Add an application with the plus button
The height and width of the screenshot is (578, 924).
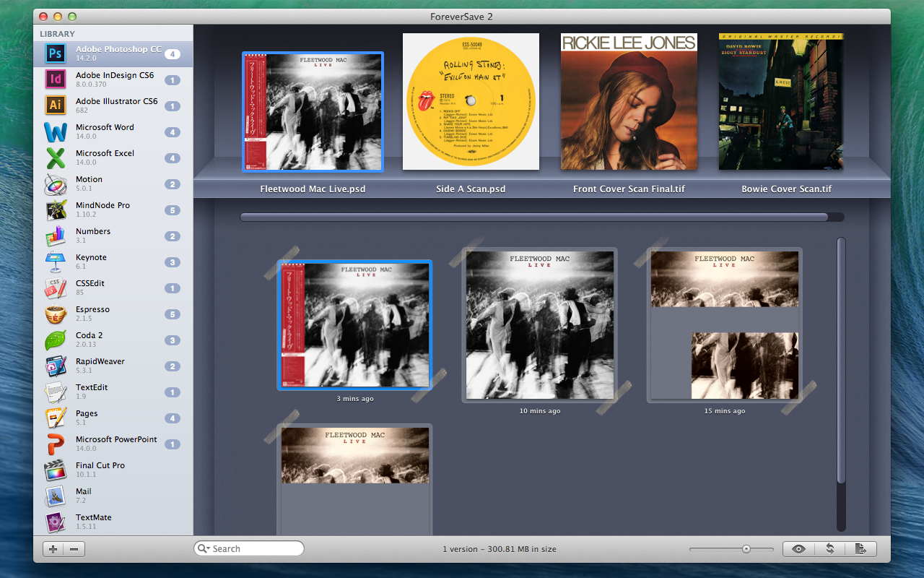pos(53,549)
